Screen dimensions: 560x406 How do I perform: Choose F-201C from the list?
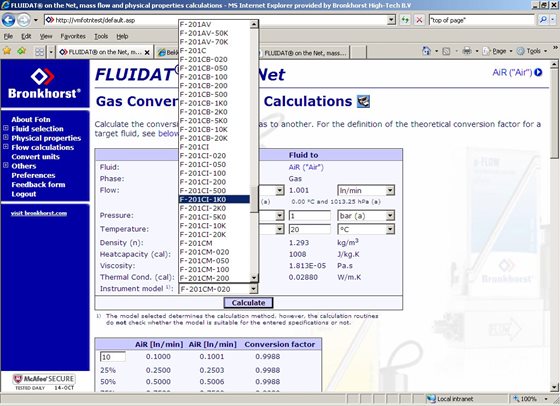point(214,51)
